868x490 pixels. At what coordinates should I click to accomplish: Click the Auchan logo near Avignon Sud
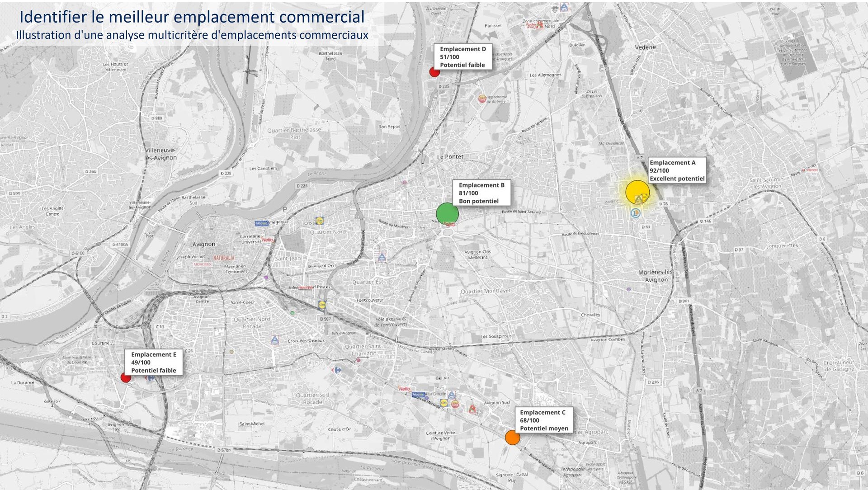pos(472,410)
